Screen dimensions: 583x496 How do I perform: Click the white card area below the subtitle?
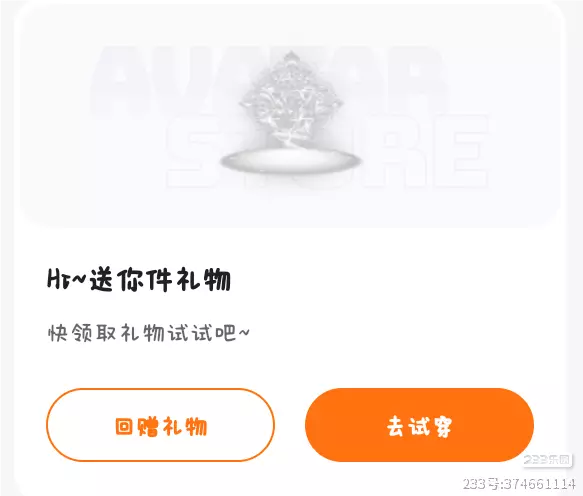(290, 366)
